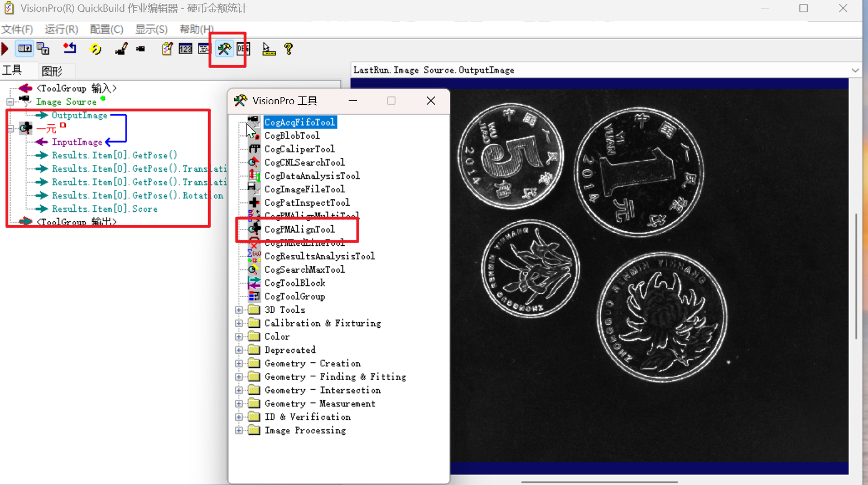Click the horizontal scrollbar below the image
Image resolution: width=868 pixels, height=485 pixels.
tap(600, 482)
